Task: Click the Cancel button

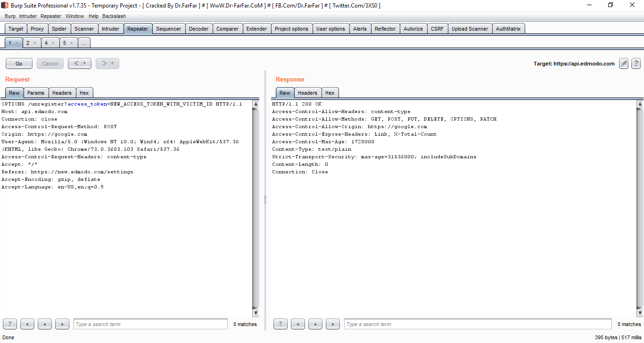Action: 50,64
